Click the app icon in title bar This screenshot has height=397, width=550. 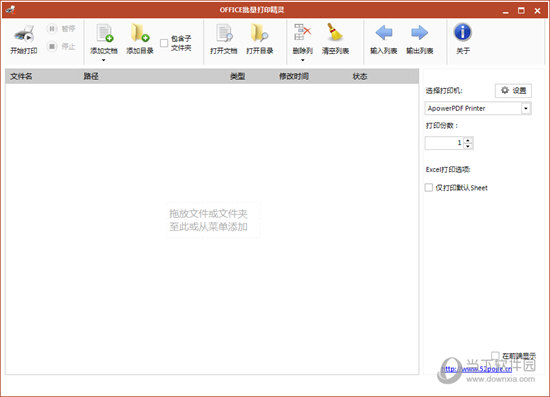pos(10,9)
